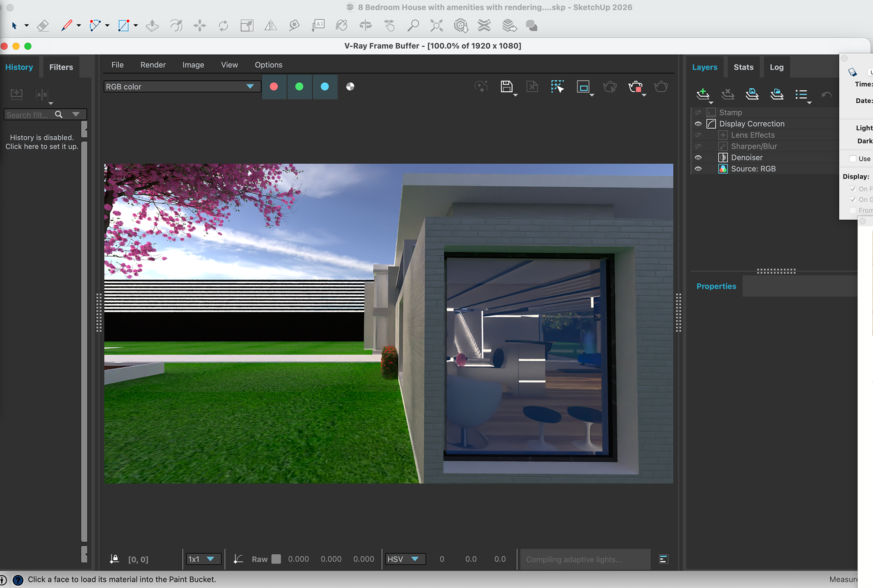Click the Create layer icon
The height and width of the screenshot is (588, 873).
click(703, 94)
